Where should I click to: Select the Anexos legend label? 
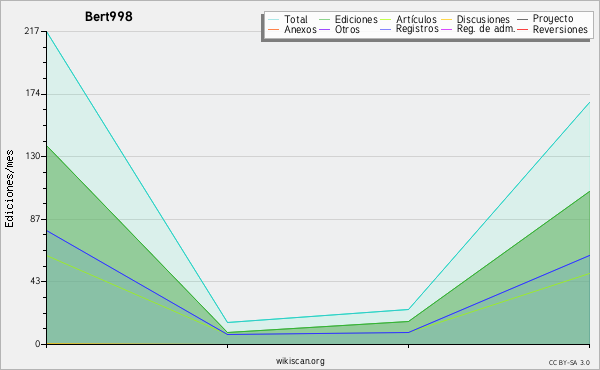300,29
